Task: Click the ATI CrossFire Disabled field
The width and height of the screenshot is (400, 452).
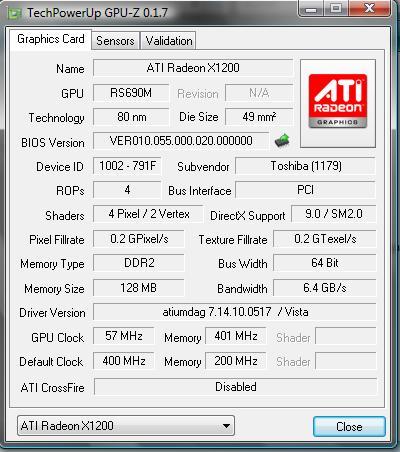Action: (236, 387)
